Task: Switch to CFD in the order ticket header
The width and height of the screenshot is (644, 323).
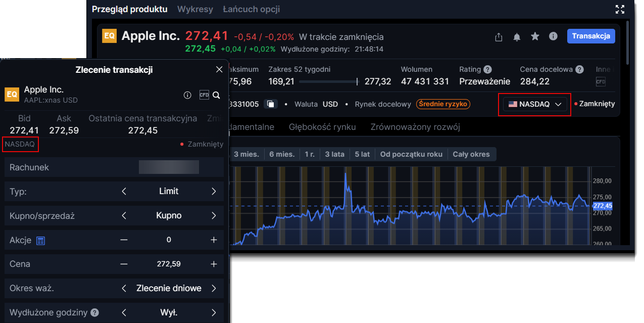Action: tap(204, 95)
